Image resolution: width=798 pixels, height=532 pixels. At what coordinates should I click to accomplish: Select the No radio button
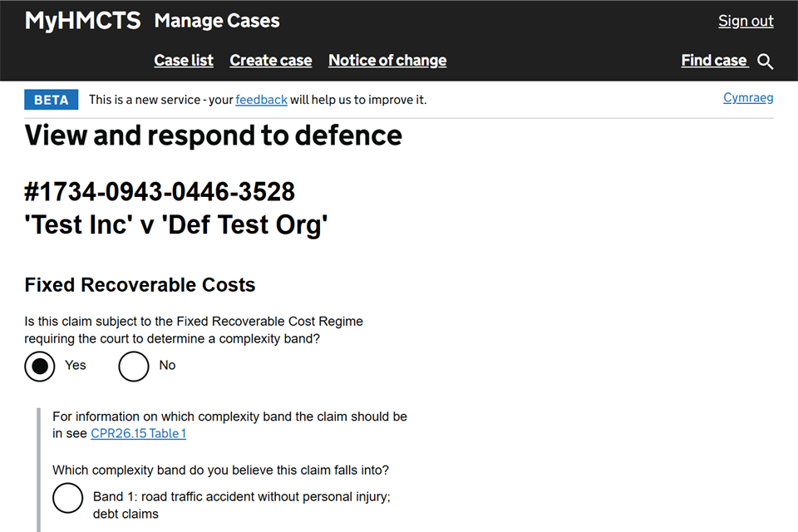pyautogui.click(x=134, y=366)
